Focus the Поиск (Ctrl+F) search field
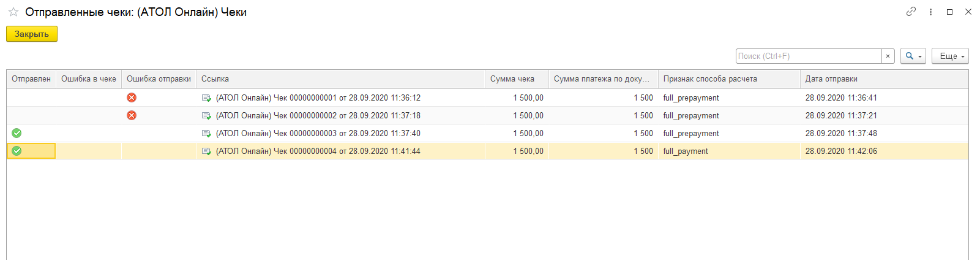 [809, 56]
